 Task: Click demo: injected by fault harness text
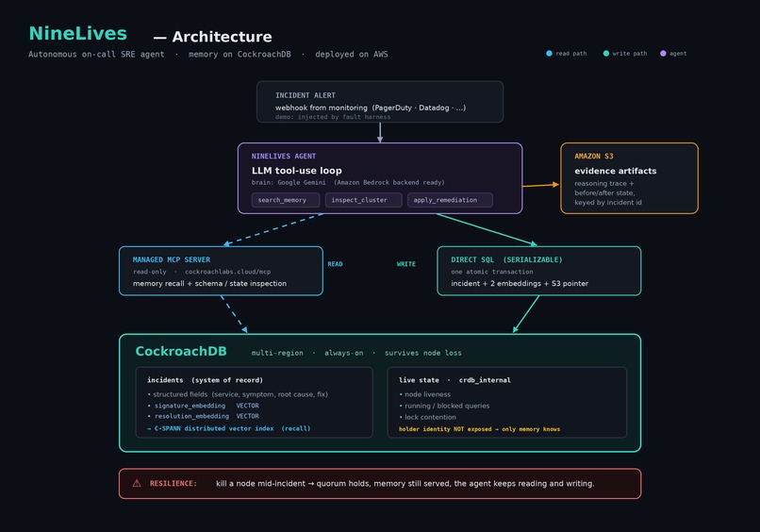pyautogui.click(x=333, y=117)
